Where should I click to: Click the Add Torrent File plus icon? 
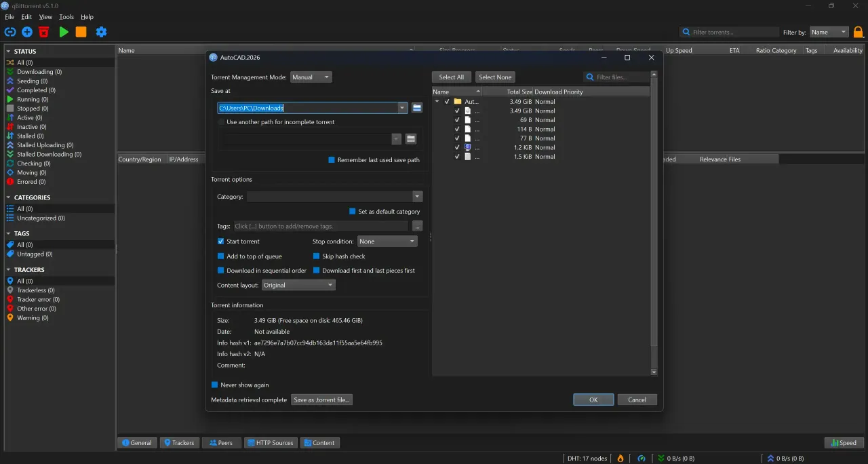click(x=27, y=32)
